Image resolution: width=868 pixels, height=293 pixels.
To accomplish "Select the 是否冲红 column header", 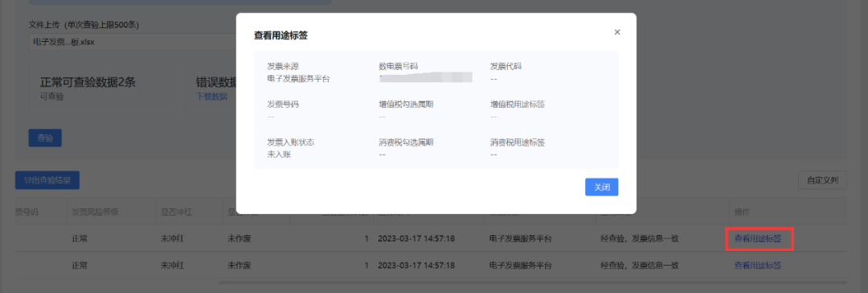I will (x=176, y=213).
